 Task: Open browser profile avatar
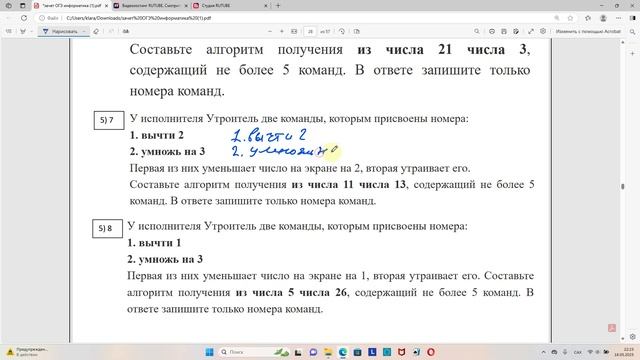[x=603, y=18]
